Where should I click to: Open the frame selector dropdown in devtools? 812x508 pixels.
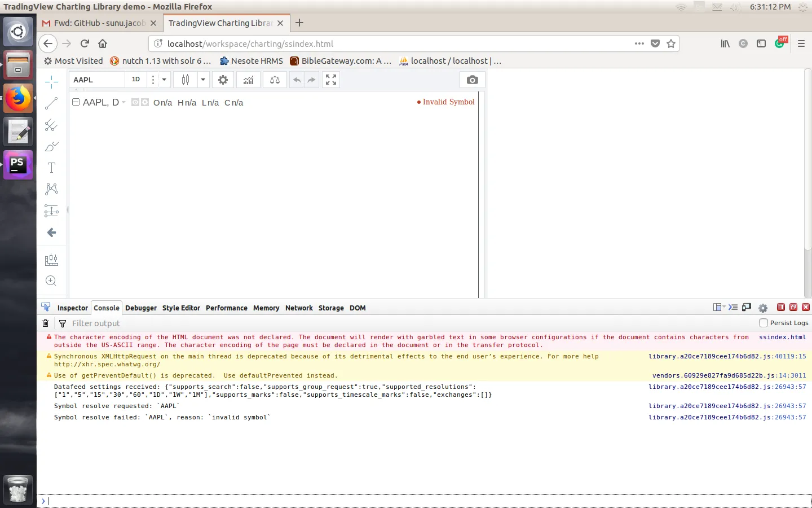720,308
